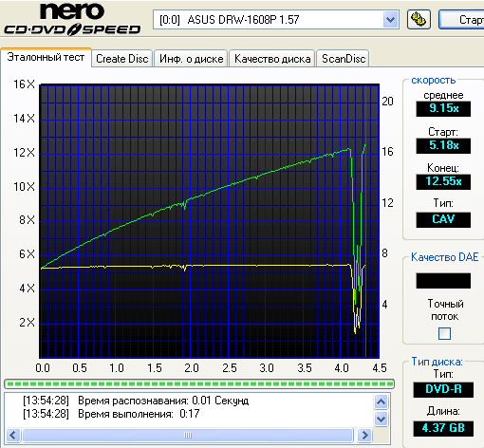Open the Качество диска tab

click(272, 59)
